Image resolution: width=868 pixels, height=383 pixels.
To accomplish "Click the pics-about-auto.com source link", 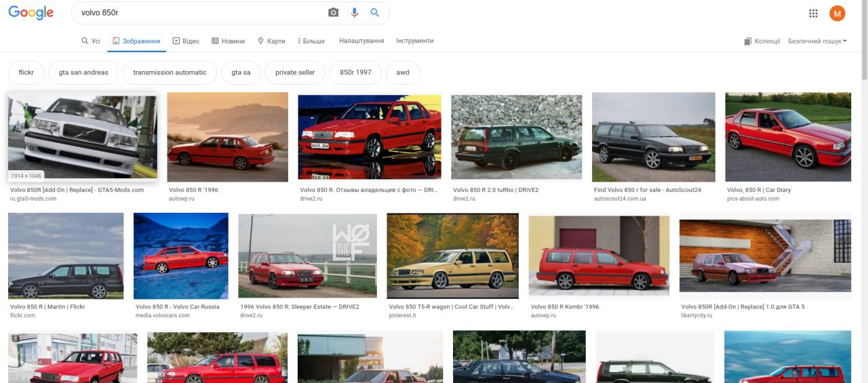I will [753, 199].
